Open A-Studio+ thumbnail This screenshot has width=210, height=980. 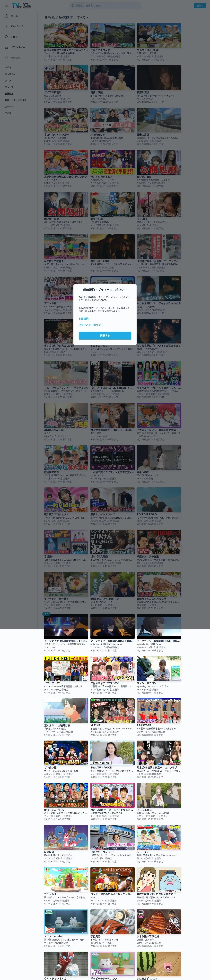point(112,120)
